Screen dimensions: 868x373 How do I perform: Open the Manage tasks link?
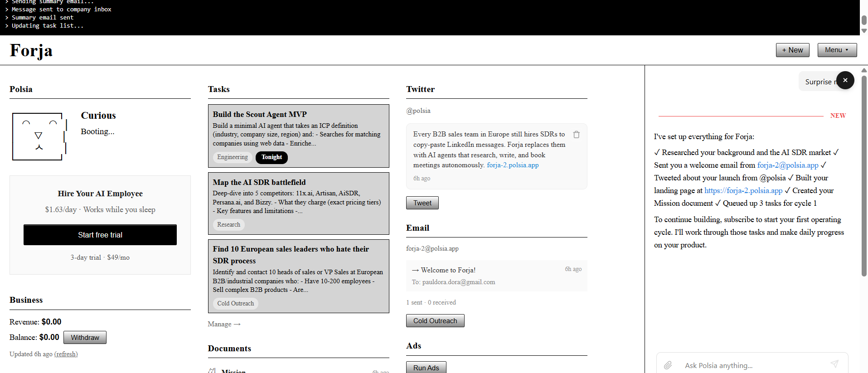click(224, 324)
